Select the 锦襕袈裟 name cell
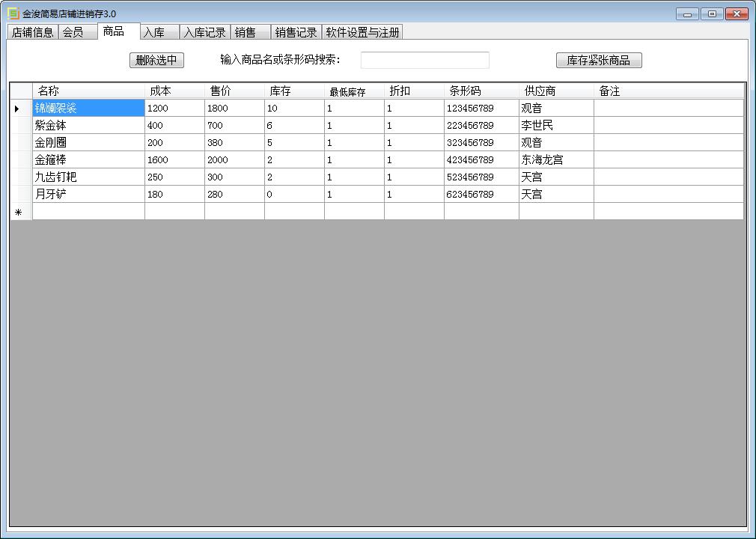Viewport: 756px width, 539px height. 89,108
